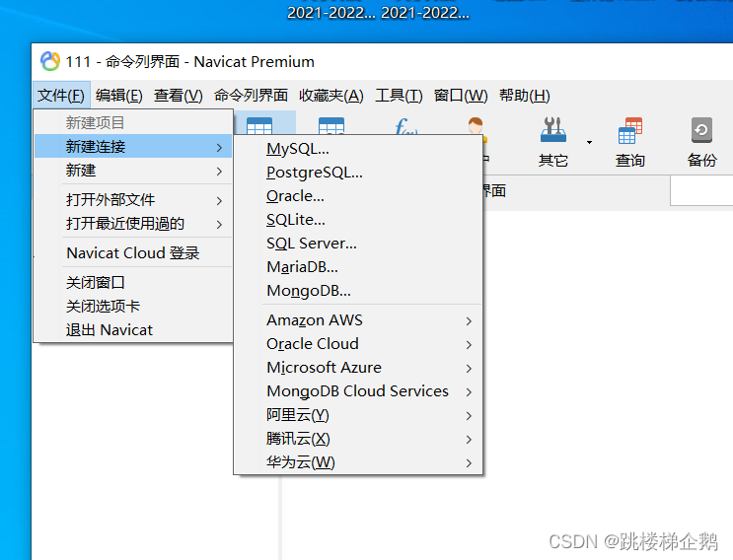Open the 其它 (Others) toolbar tool
This screenshot has width=733, height=560.
click(x=553, y=142)
